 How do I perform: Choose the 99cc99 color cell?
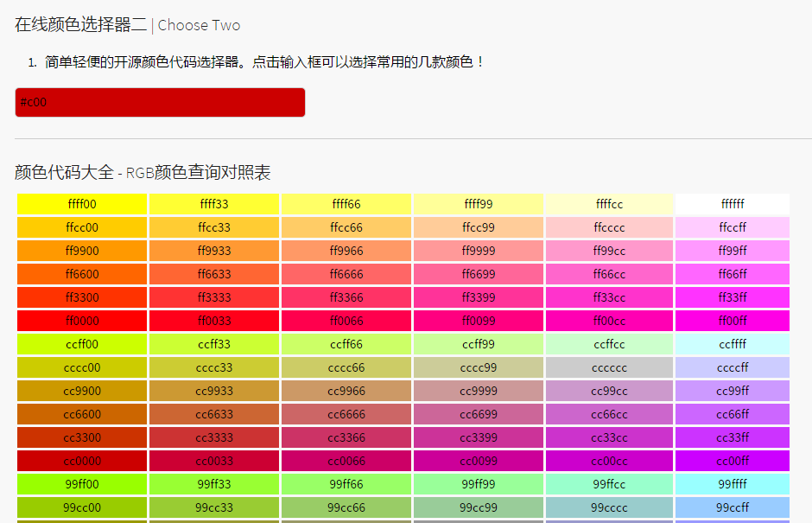pos(479,507)
